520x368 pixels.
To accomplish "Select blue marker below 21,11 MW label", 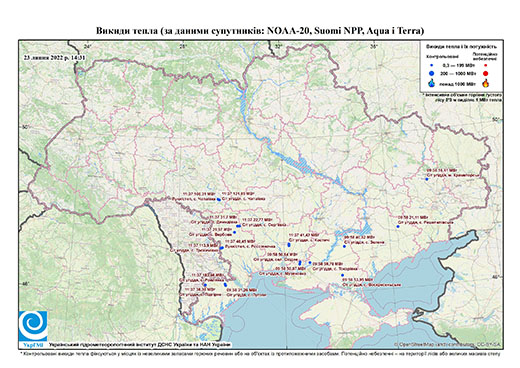I will [398, 227].
